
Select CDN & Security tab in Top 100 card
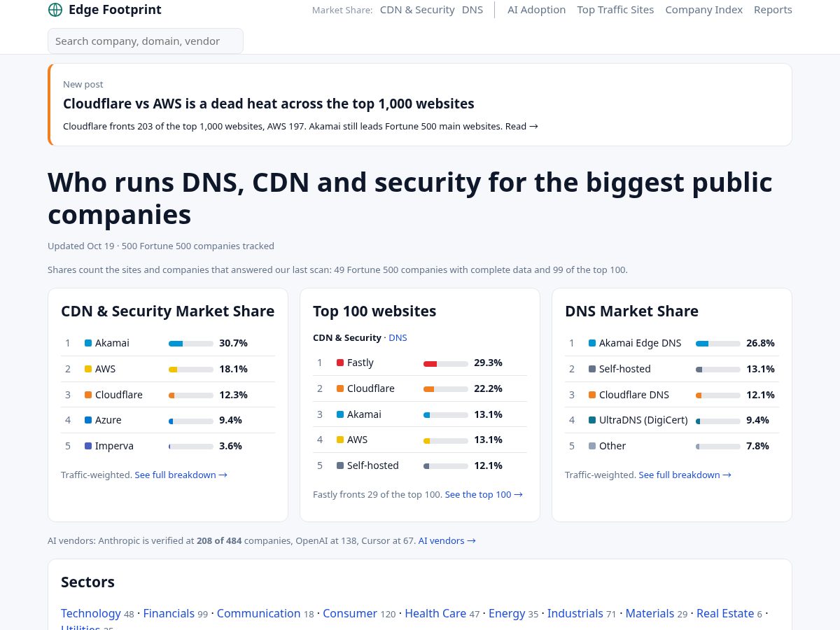tap(347, 337)
